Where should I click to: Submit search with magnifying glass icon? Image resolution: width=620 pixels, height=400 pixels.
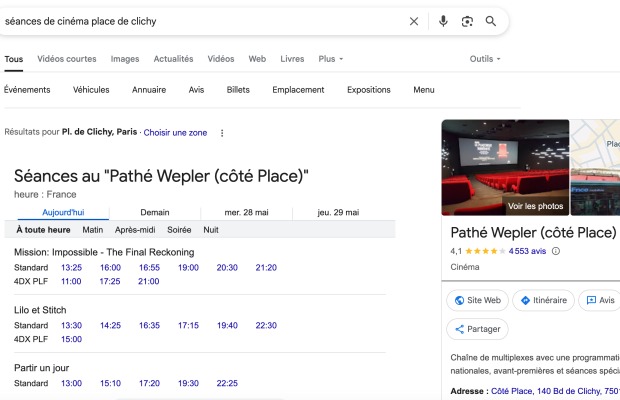tap(491, 21)
